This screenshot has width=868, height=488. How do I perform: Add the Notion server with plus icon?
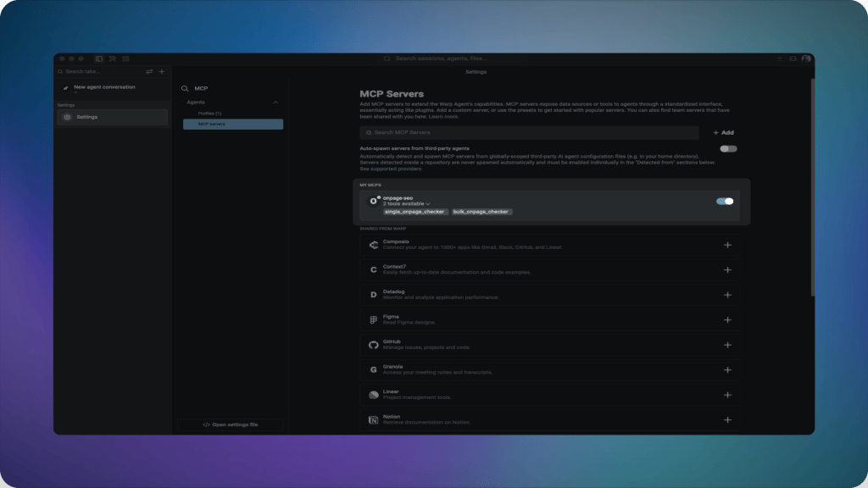[727, 420]
